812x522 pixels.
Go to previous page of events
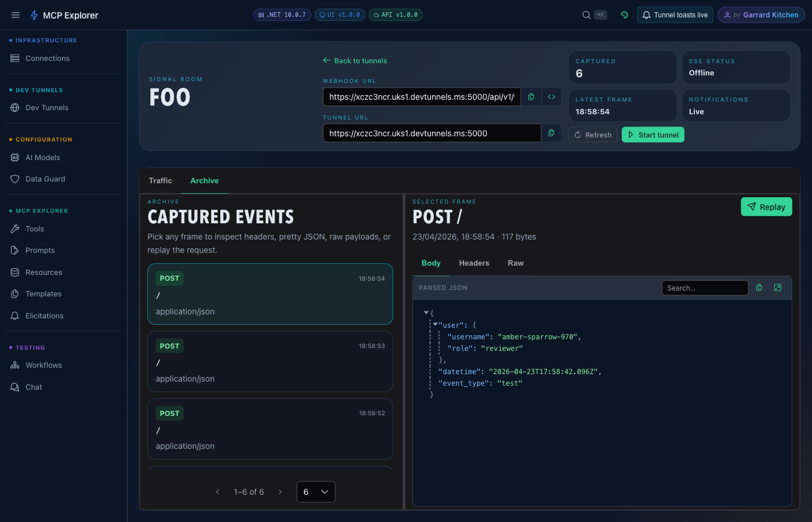217,492
